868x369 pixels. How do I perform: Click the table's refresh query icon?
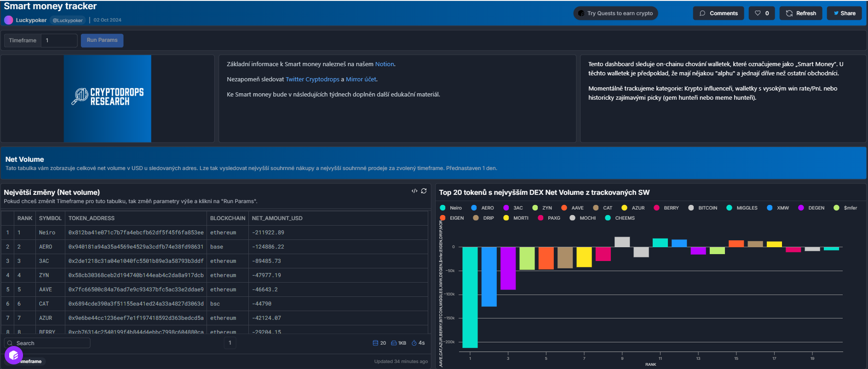pos(424,191)
